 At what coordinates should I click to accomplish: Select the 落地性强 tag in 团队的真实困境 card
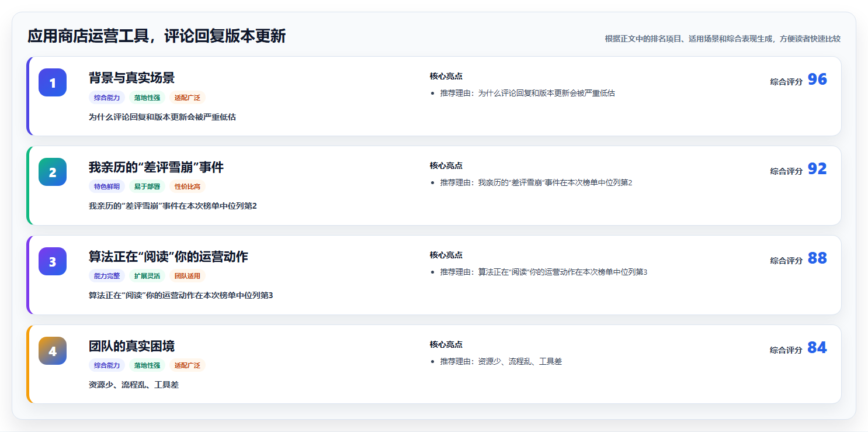pyautogui.click(x=147, y=365)
